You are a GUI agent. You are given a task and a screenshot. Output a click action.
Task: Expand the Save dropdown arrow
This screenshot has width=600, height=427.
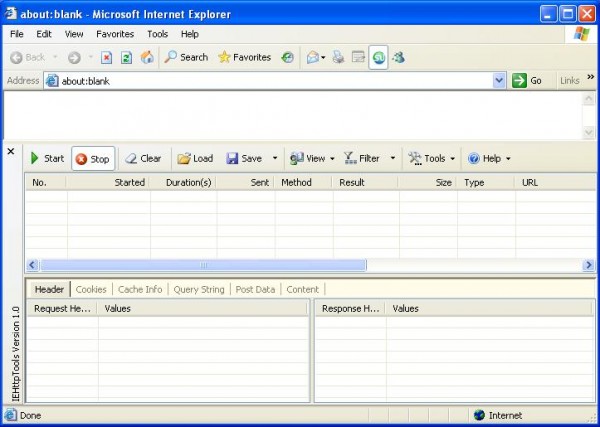(x=275, y=158)
